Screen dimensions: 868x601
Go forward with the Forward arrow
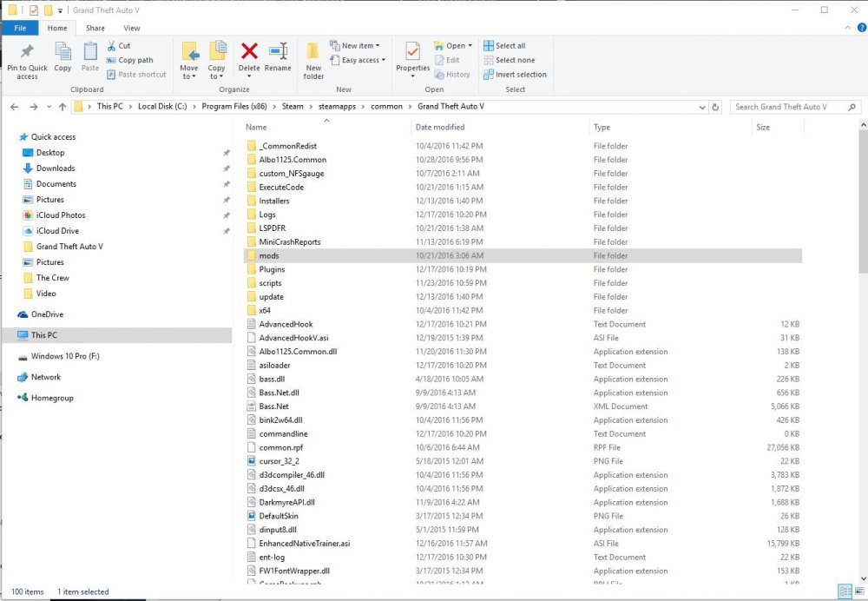click(33, 107)
